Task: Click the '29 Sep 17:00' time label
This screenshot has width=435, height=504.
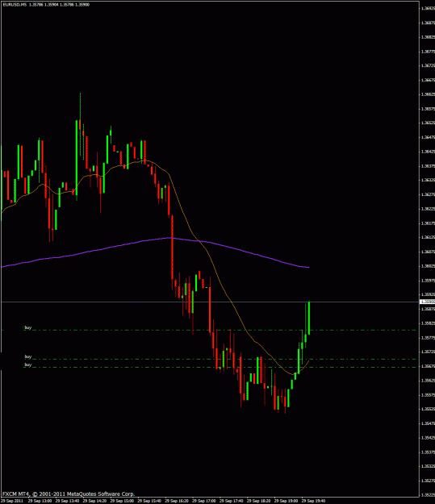Action: [203, 501]
